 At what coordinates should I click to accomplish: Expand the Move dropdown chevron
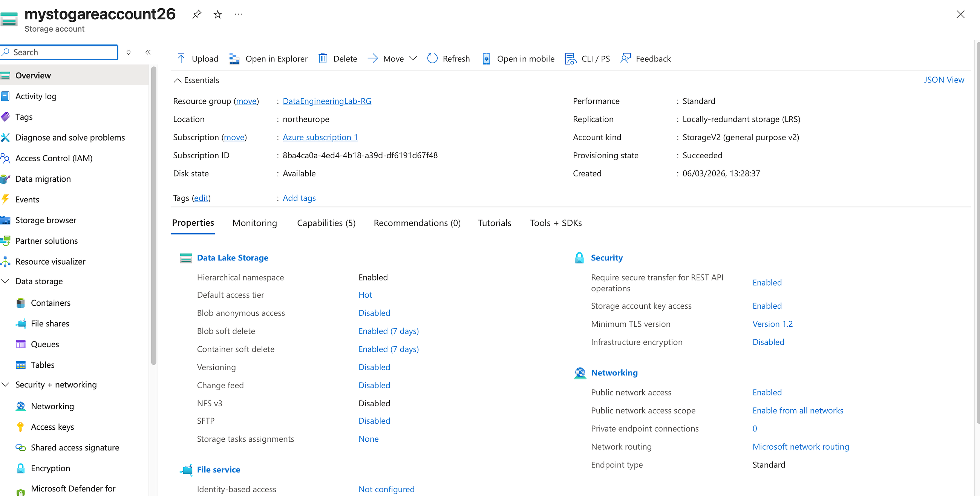pos(413,58)
